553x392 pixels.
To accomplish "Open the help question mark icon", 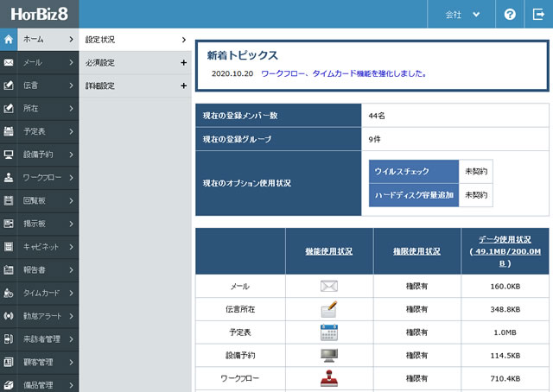I will pyautogui.click(x=510, y=15).
